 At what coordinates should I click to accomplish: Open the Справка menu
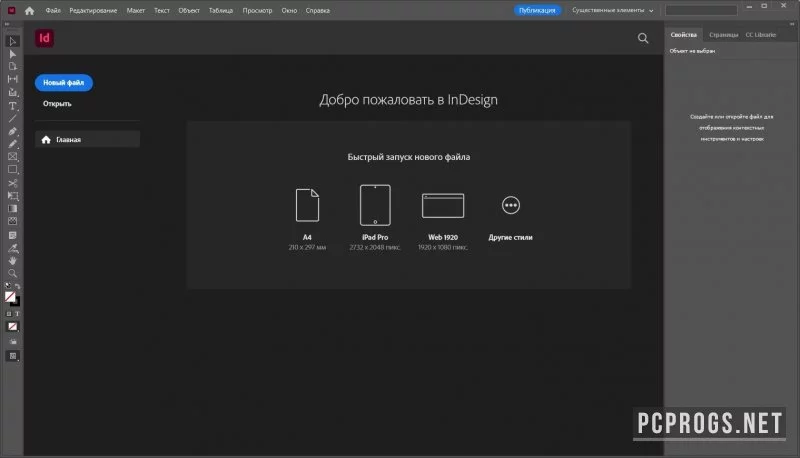click(317, 10)
